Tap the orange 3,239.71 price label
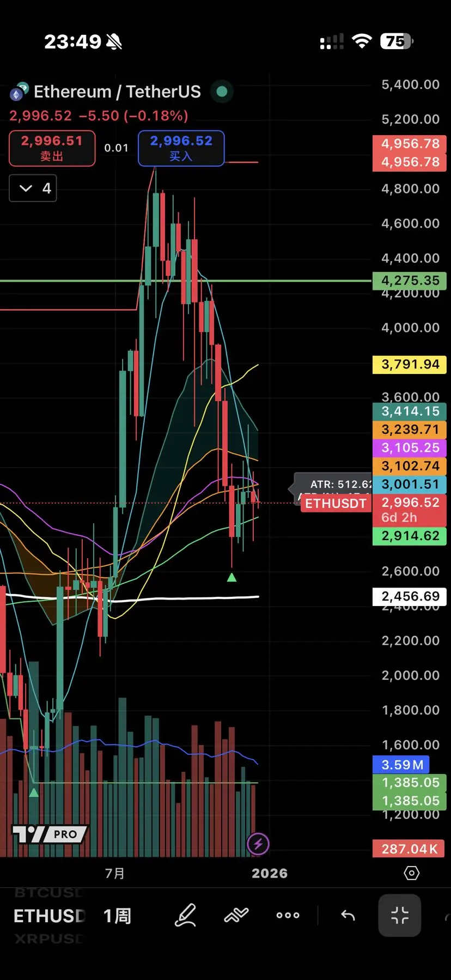 [410, 429]
